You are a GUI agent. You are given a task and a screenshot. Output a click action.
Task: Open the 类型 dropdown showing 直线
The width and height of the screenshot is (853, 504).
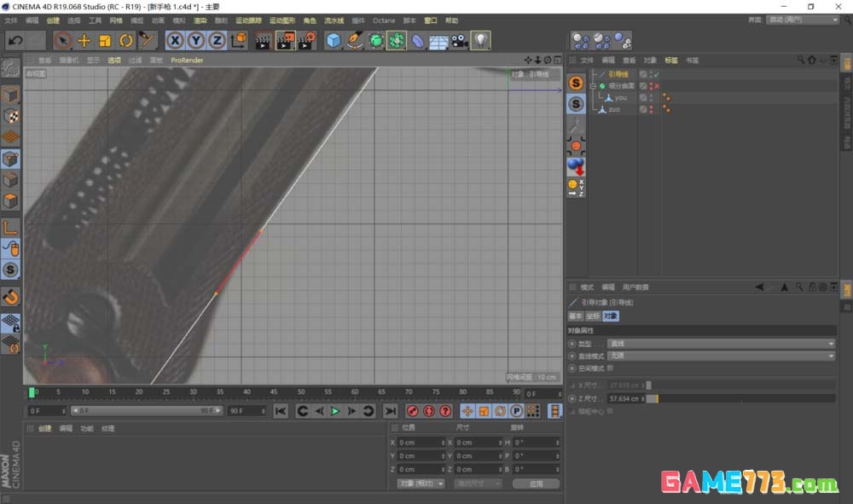tap(722, 343)
